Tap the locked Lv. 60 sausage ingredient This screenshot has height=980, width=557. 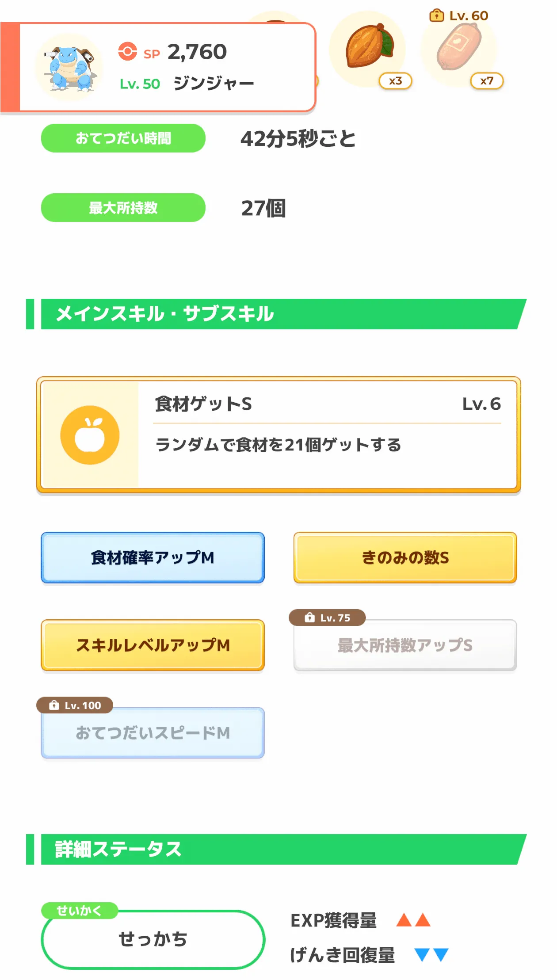[x=459, y=48]
